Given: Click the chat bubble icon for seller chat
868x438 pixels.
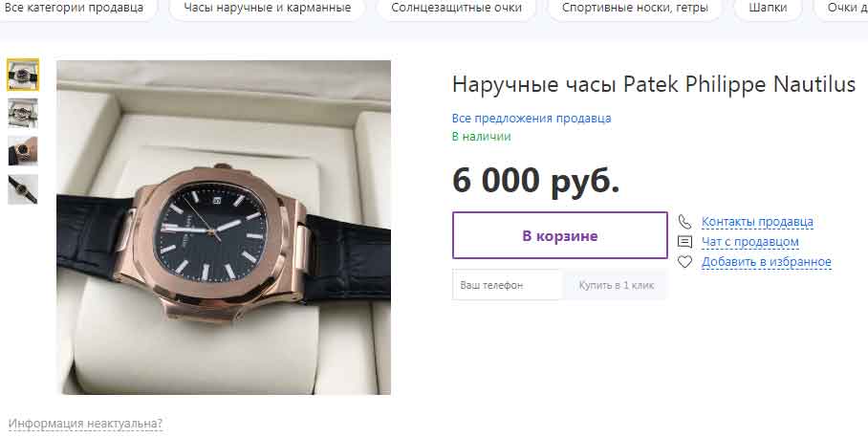Looking at the screenshot, I should point(684,242).
